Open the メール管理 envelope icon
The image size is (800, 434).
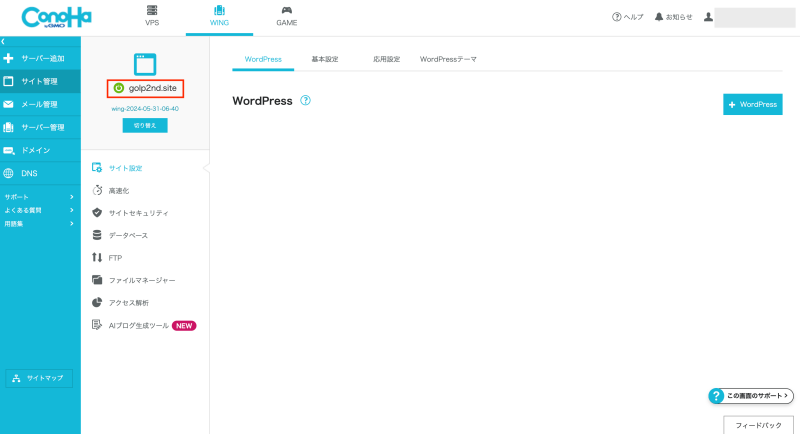click(8, 104)
